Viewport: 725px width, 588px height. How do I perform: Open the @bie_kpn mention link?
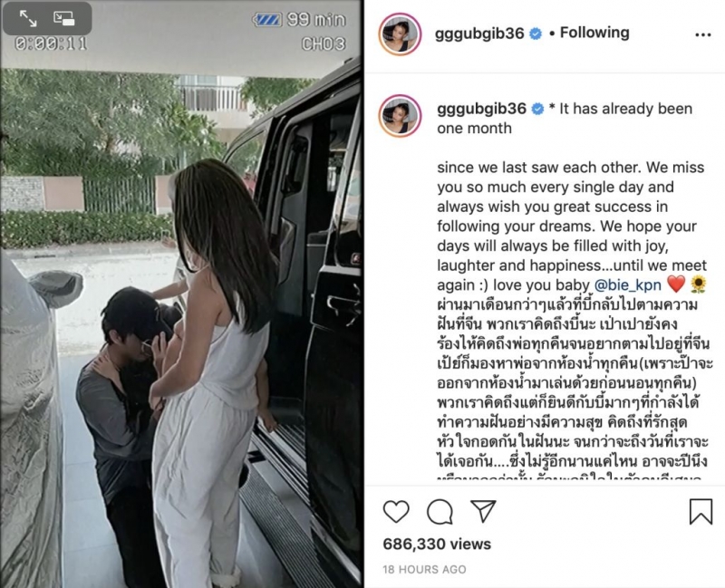(627, 284)
